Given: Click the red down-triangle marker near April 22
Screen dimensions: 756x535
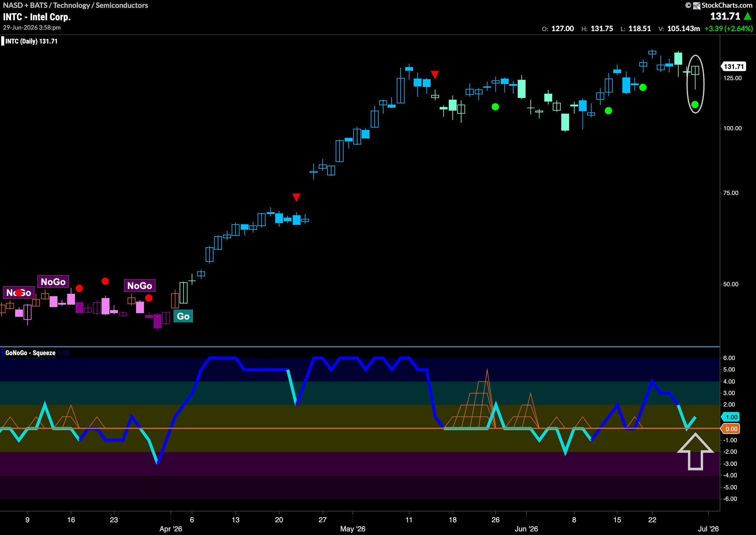Looking at the screenshot, I should coord(296,197).
